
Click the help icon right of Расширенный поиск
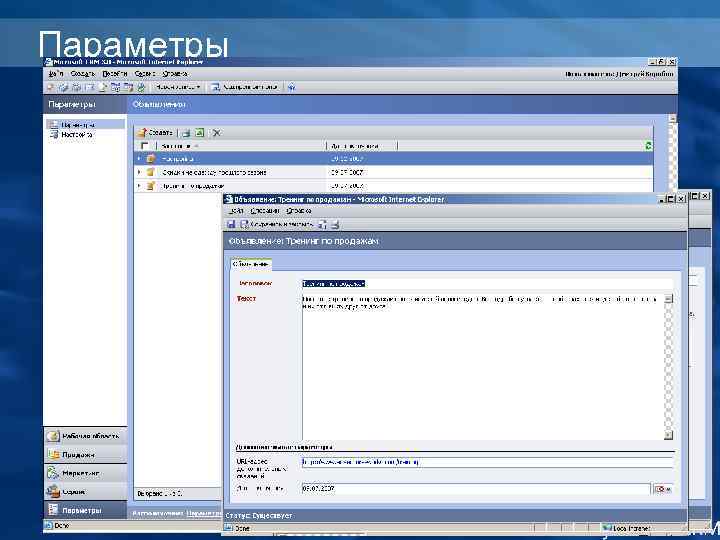(x=291, y=87)
